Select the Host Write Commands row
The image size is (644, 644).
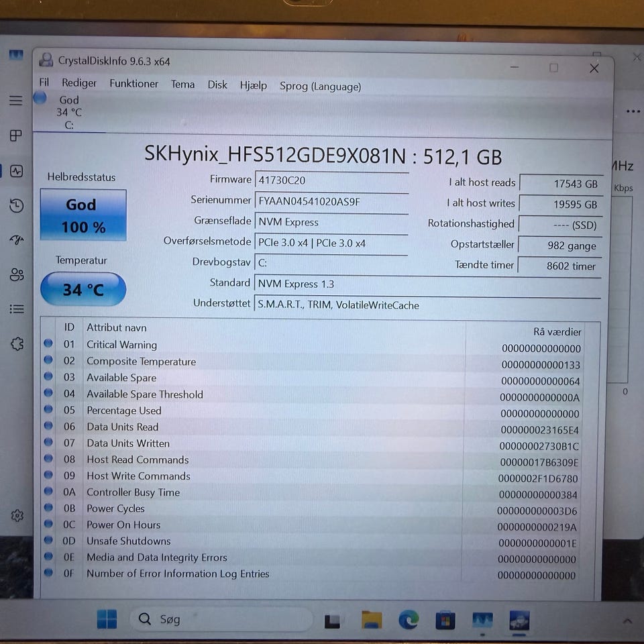[314, 477]
